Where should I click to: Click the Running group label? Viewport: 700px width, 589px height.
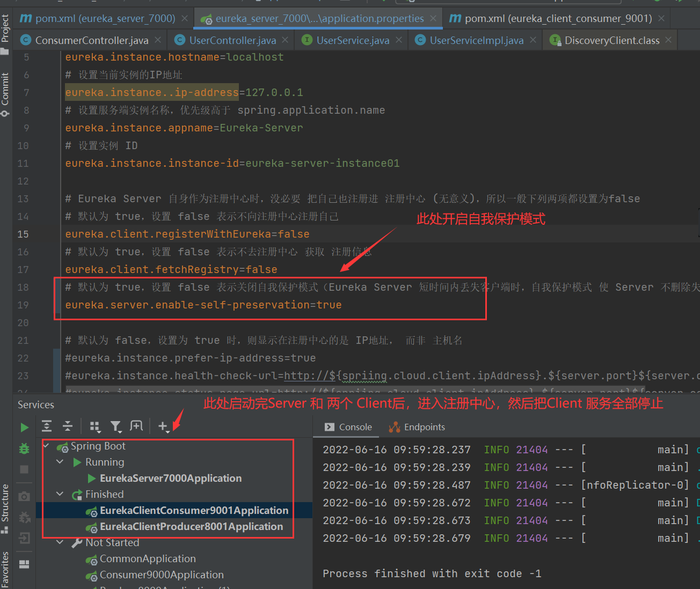click(105, 462)
